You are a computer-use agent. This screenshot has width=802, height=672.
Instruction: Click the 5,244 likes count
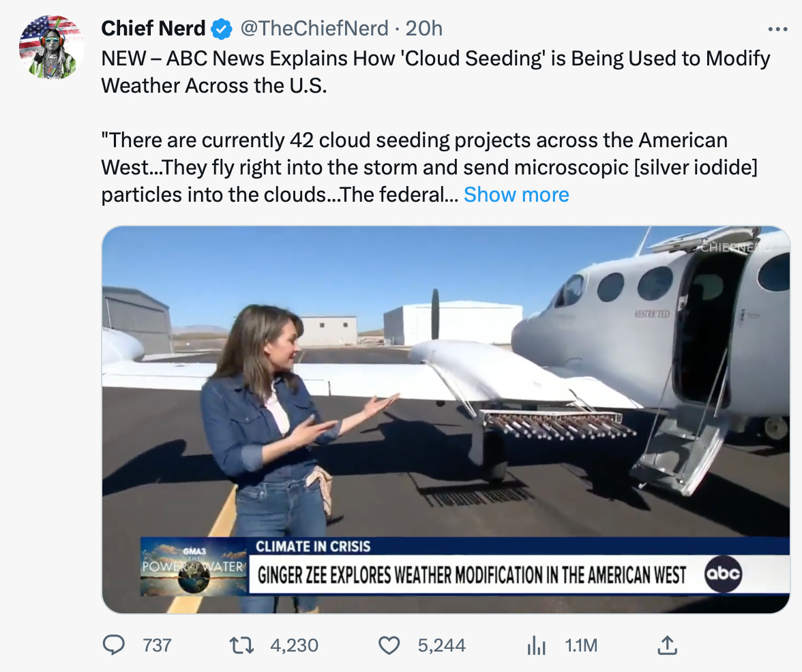pos(442,645)
